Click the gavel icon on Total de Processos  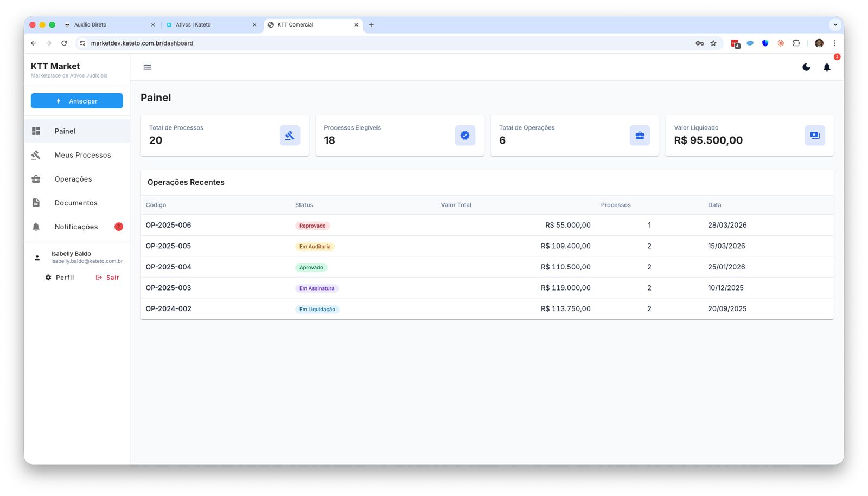[x=290, y=136]
